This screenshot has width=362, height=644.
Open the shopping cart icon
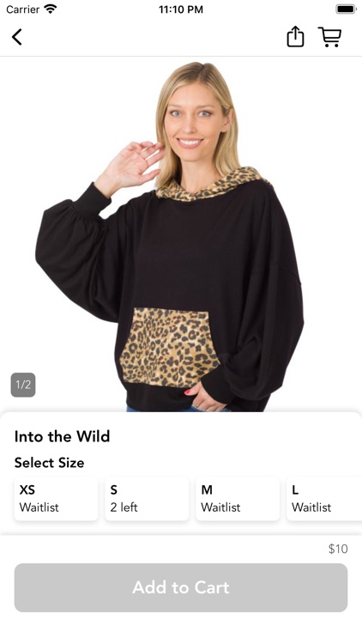pyautogui.click(x=329, y=37)
